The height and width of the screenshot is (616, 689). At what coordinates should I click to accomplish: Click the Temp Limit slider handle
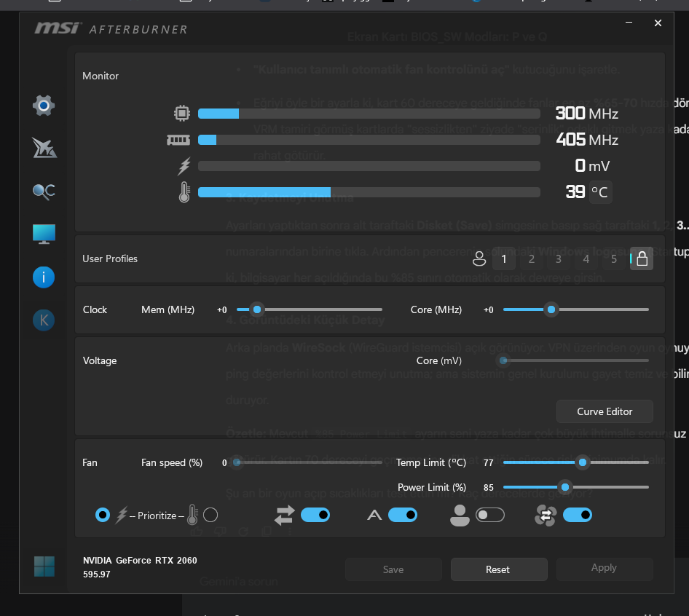(x=583, y=462)
